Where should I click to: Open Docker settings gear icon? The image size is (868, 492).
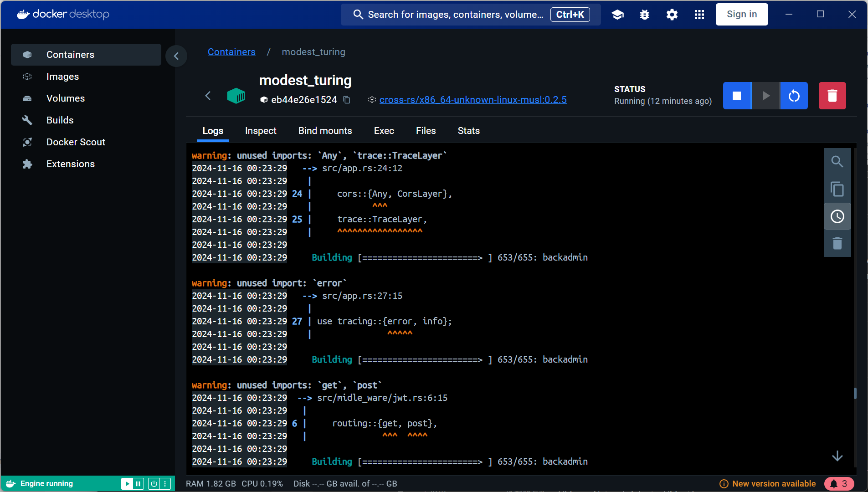click(x=672, y=15)
